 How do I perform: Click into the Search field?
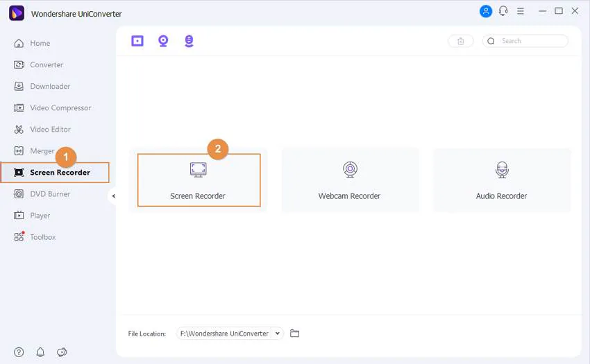tap(525, 41)
